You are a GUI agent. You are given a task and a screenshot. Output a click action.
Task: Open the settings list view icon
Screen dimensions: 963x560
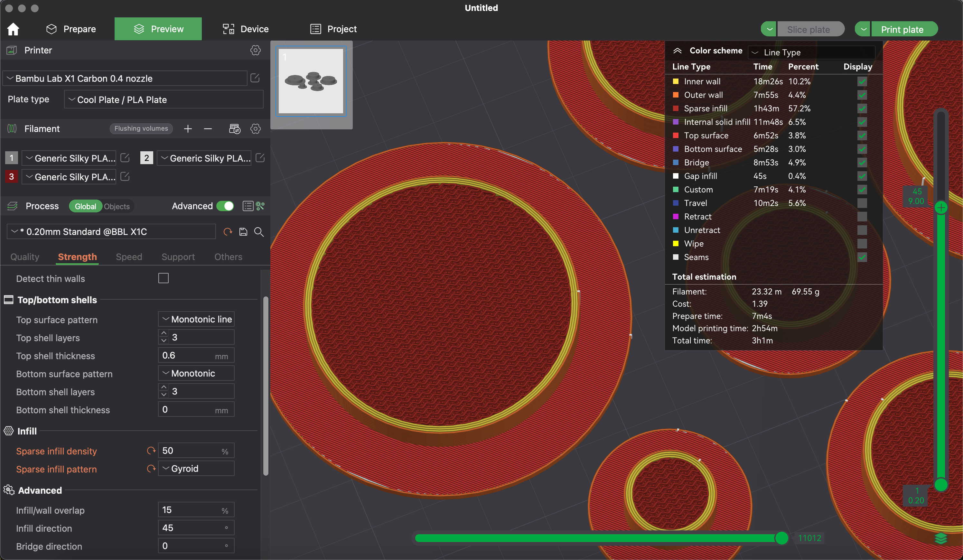tap(248, 206)
